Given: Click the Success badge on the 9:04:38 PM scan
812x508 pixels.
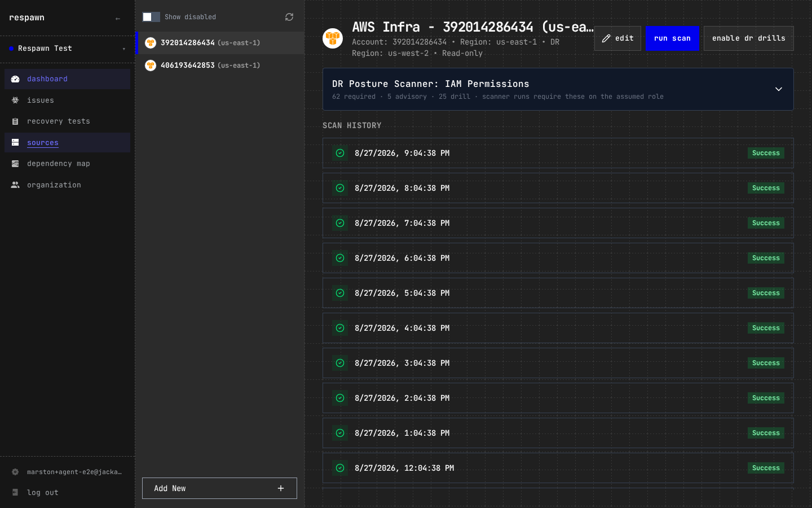Looking at the screenshot, I should 766,153.
